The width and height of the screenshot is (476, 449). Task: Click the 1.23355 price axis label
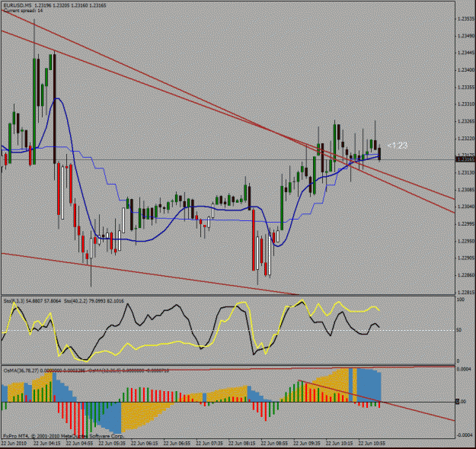pyautogui.click(x=466, y=87)
